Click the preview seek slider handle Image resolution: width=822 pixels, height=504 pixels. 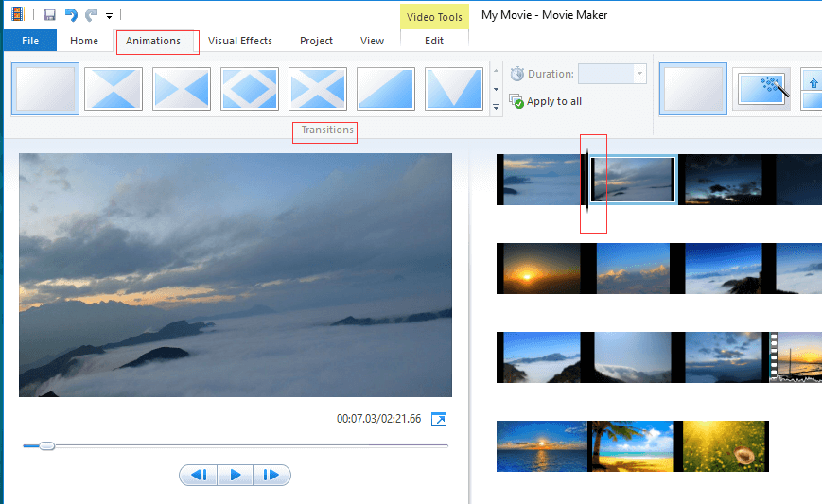pyautogui.click(x=46, y=446)
